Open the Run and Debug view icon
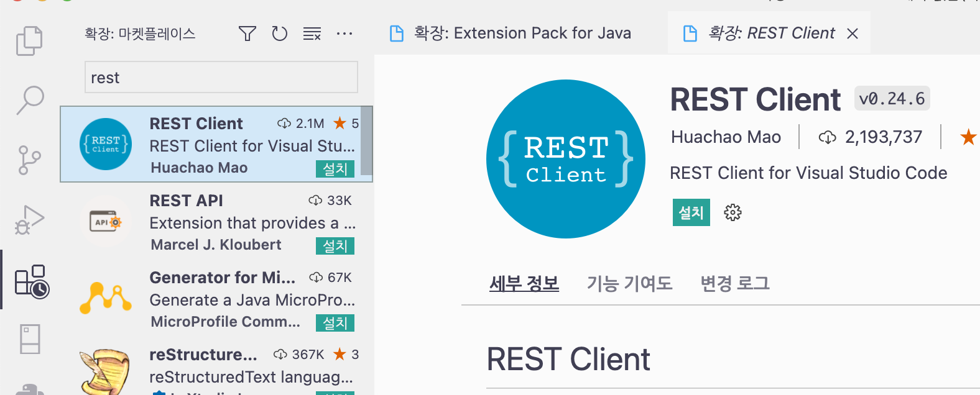Image resolution: width=980 pixels, height=395 pixels. click(29, 220)
